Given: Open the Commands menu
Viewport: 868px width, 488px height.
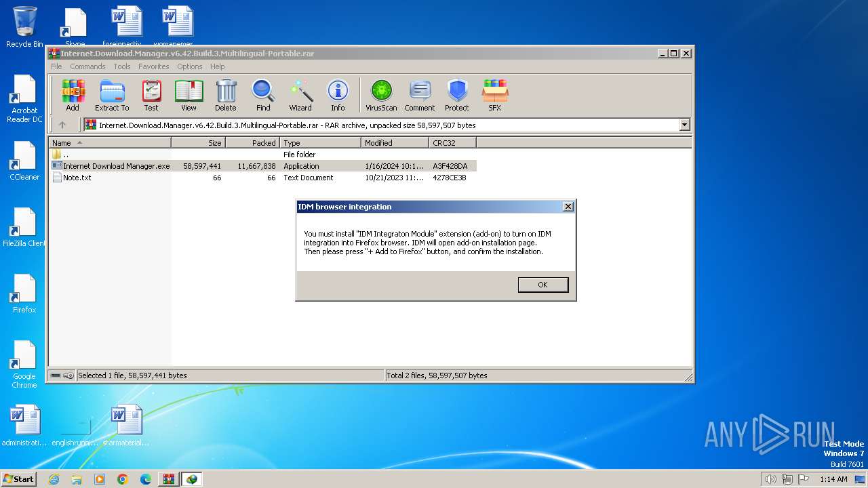Looking at the screenshot, I should click(x=87, y=66).
